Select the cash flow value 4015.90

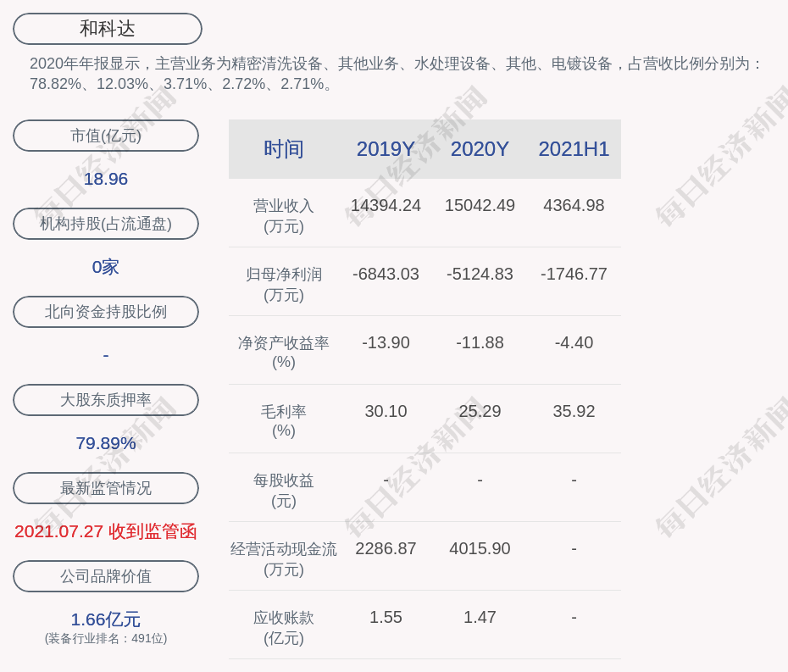click(480, 549)
